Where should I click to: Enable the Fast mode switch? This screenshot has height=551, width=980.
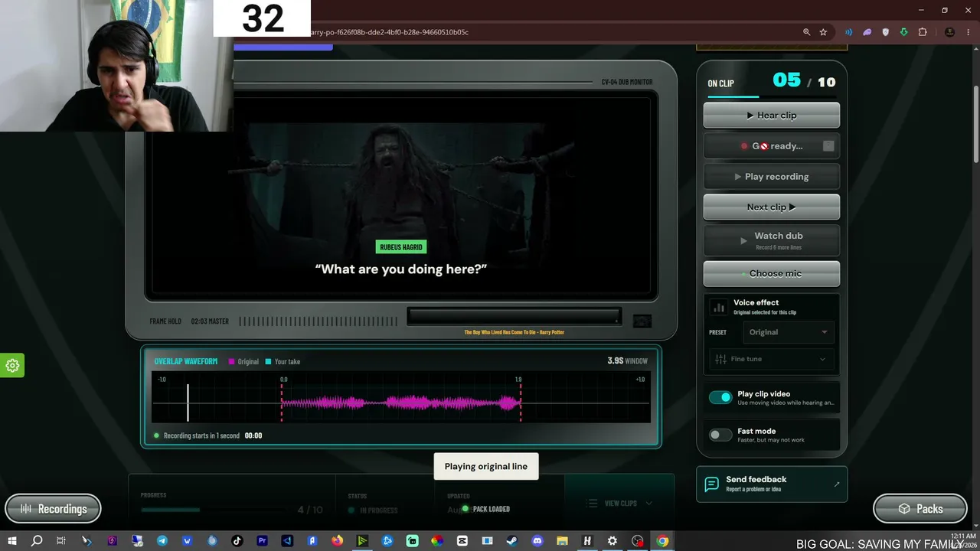pyautogui.click(x=720, y=435)
